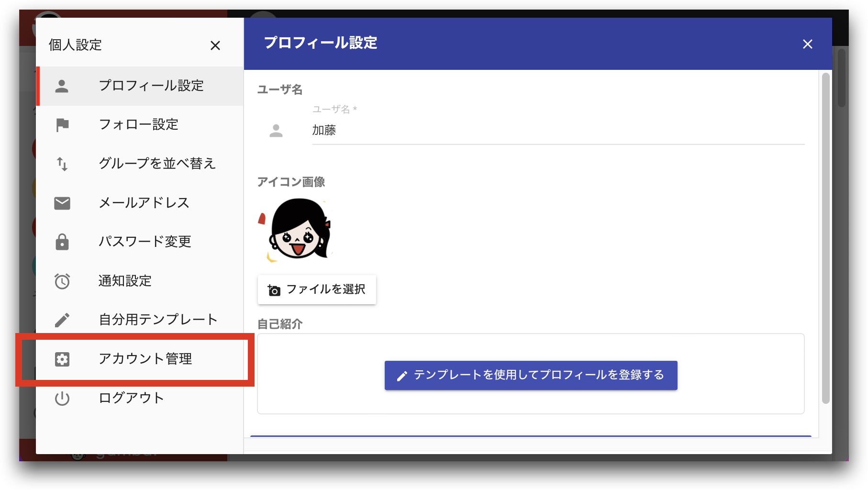Click the power icon for ログアウト
This screenshot has width=868, height=490.
pyautogui.click(x=62, y=398)
